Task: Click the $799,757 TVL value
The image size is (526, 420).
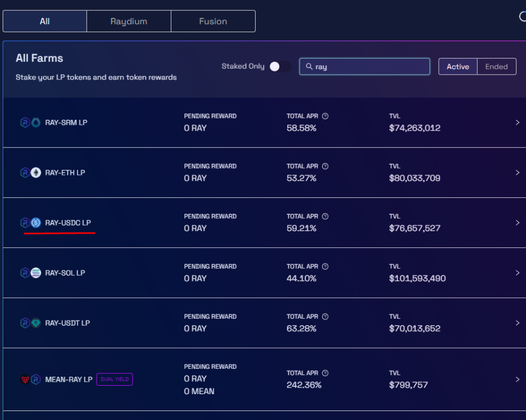Action: (408, 385)
